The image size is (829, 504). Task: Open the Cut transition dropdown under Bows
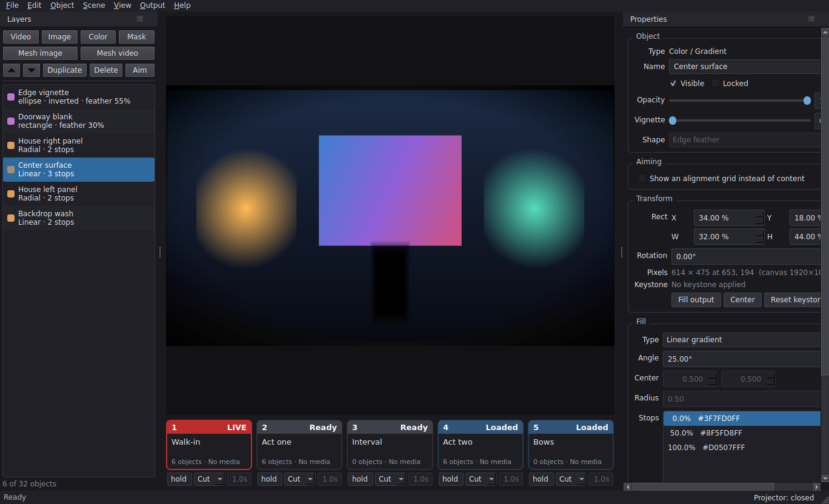tap(571, 479)
